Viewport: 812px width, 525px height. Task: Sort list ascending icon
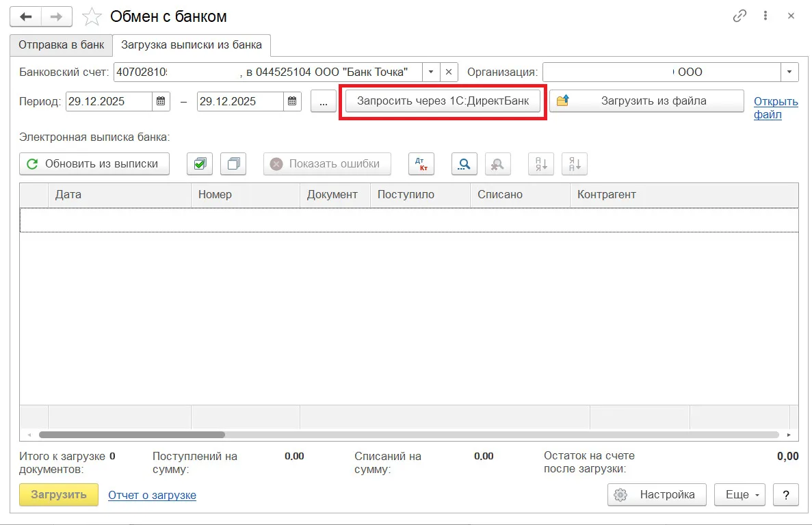(541, 164)
